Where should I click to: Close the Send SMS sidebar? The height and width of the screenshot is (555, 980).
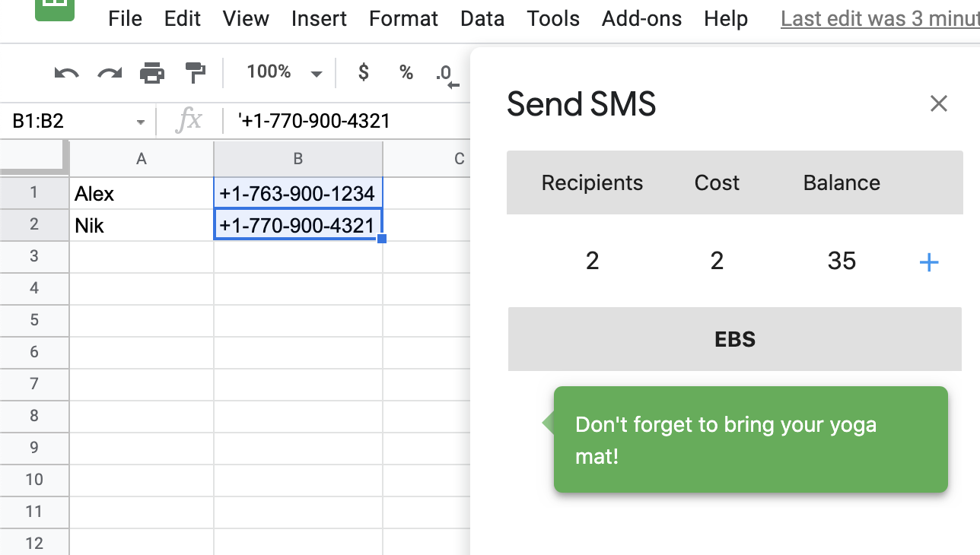coord(938,103)
